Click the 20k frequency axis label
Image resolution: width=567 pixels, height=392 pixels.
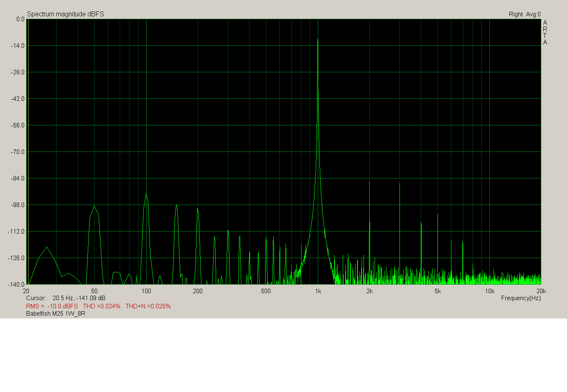[x=541, y=291]
